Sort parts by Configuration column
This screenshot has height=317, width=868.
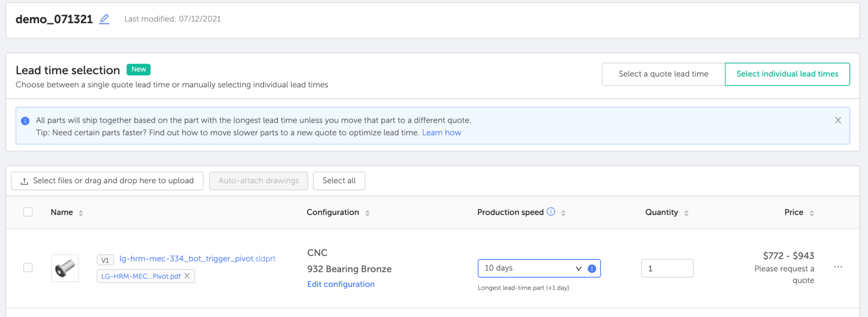(x=367, y=213)
